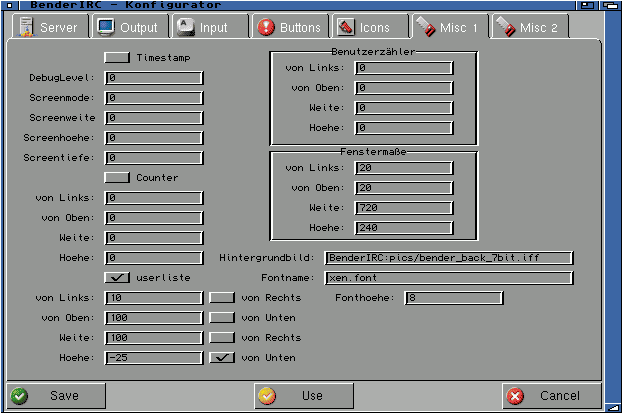Click Counter von Links field
Viewport: 622px width, 413px height.
tap(154, 198)
